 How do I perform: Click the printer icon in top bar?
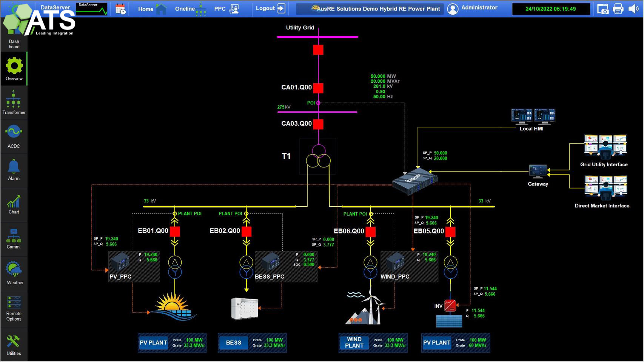click(x=618, y=9)
